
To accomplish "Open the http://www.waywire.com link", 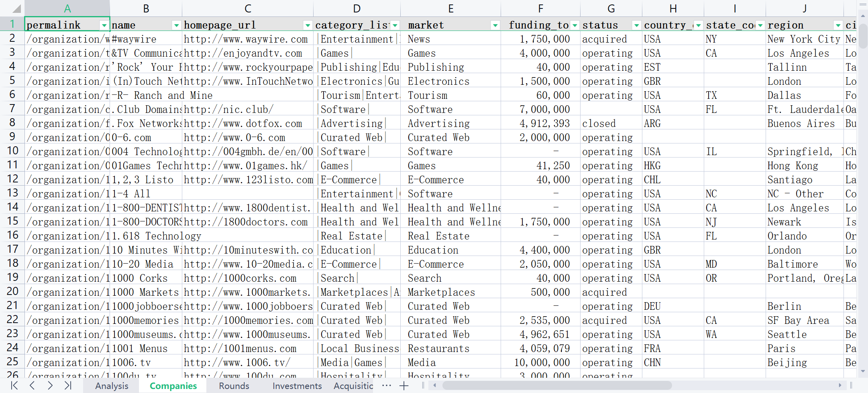I will (x=246, y=39).
